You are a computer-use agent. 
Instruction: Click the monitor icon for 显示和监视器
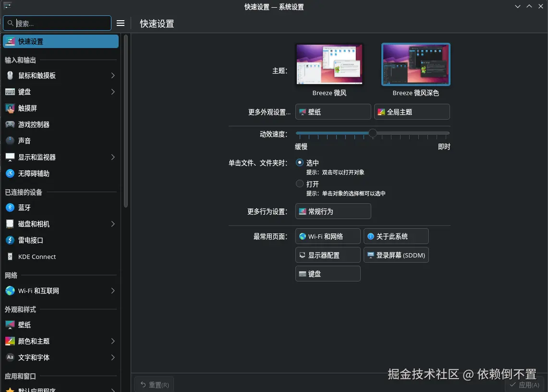coord(10,158)
